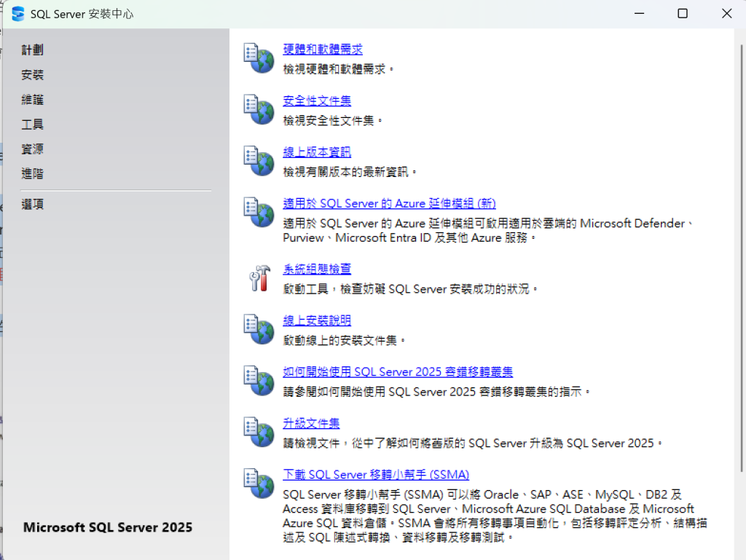This screenshot has width=746, height=560.
Task: Click the icon beside 下載 SSMA link
Action: click(259, 483)
